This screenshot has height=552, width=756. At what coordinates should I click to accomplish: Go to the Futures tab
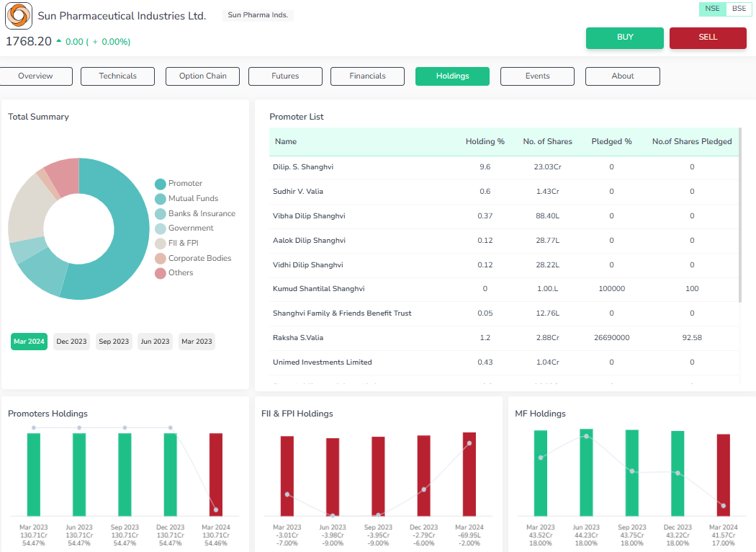pos(285,76)
